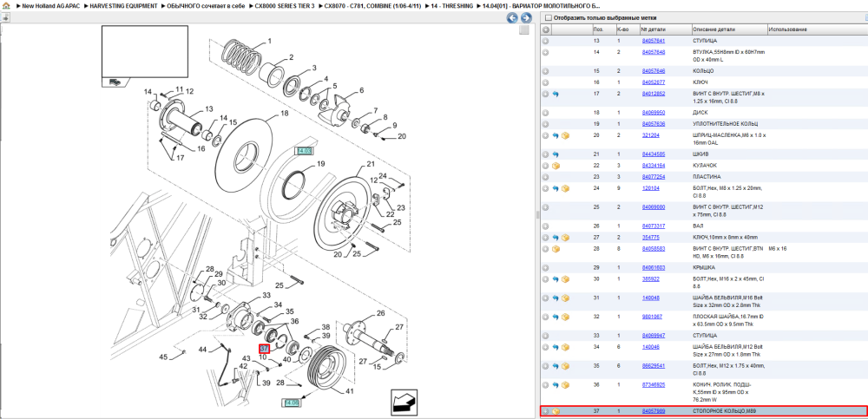
Task: Select the 'КРЫШКА' description text
Action: 704,268
